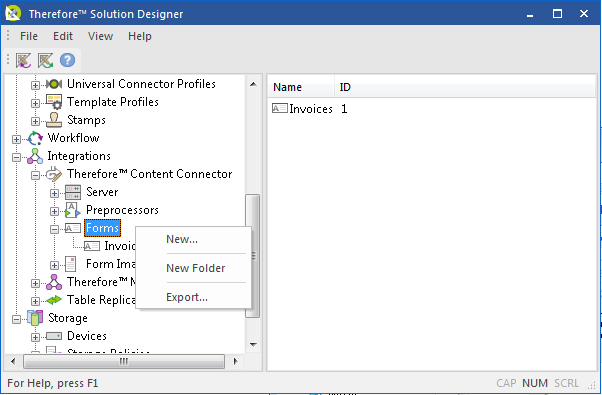Screen dimensions: 602x395
Task: Expand the Form Images node
Action: pyautogui.click(x=54, y=265)
